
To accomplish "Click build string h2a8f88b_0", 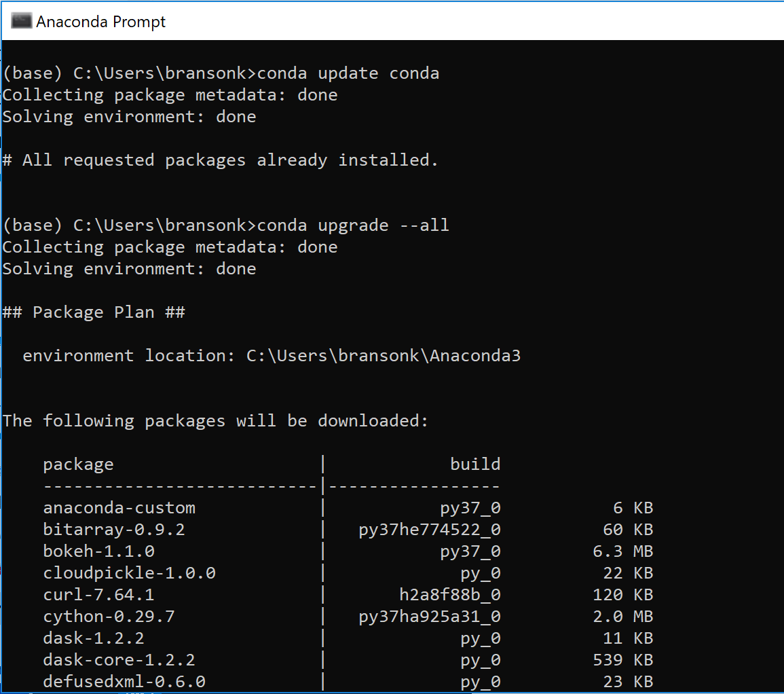I will [x=450, y=595].
